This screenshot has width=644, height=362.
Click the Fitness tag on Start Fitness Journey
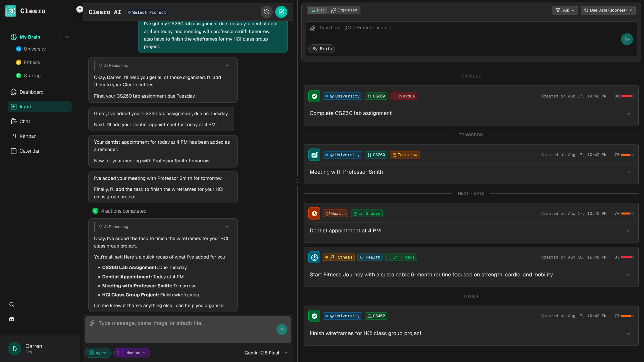click(339, 257)
